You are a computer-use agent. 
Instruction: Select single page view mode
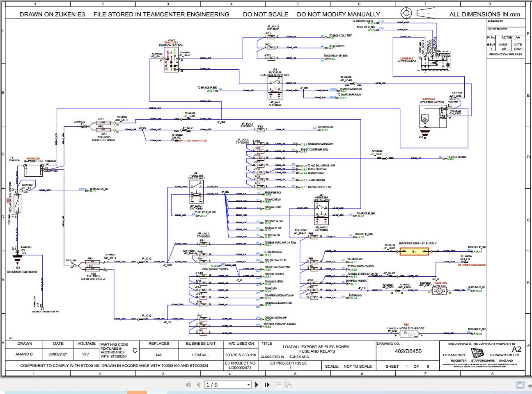[520, 385]
